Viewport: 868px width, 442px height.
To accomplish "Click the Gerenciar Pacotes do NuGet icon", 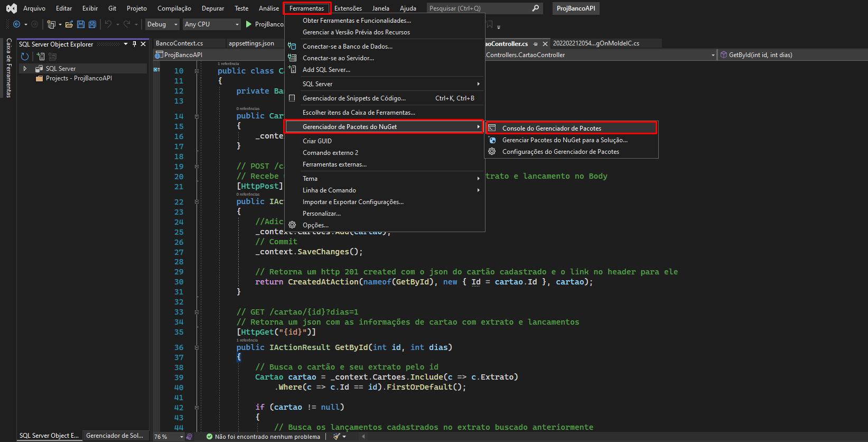I will (x=492, y=140).
